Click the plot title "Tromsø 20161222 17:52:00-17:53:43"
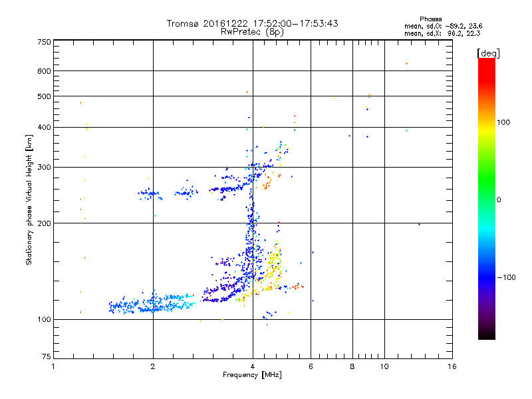532x399 pixels. click(x=252, y=23)
